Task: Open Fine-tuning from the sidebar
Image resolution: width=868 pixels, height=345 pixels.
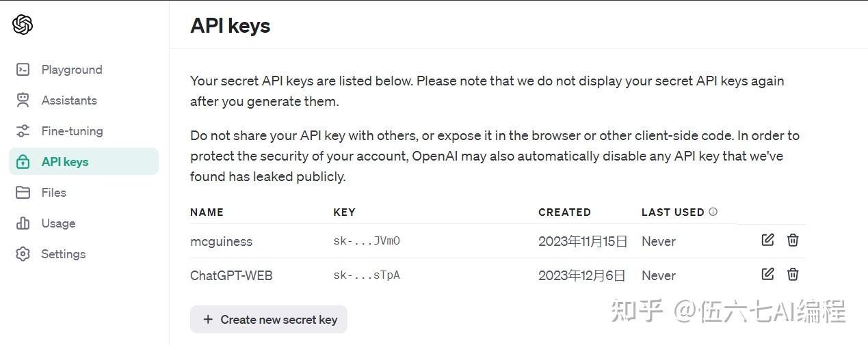Action: 72,131
